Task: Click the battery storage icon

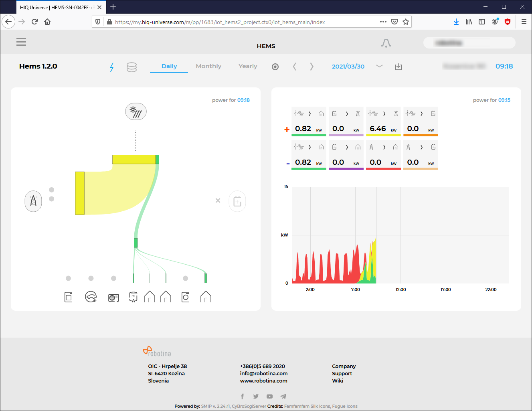Action: [237, 201]
